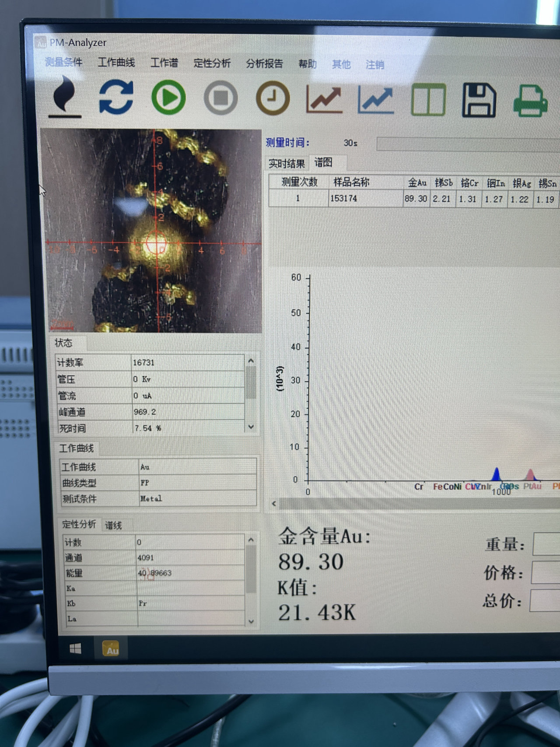Click the 样品名称 column header
This screenshot has height=747, width=560.
click(x=366, y=182)
